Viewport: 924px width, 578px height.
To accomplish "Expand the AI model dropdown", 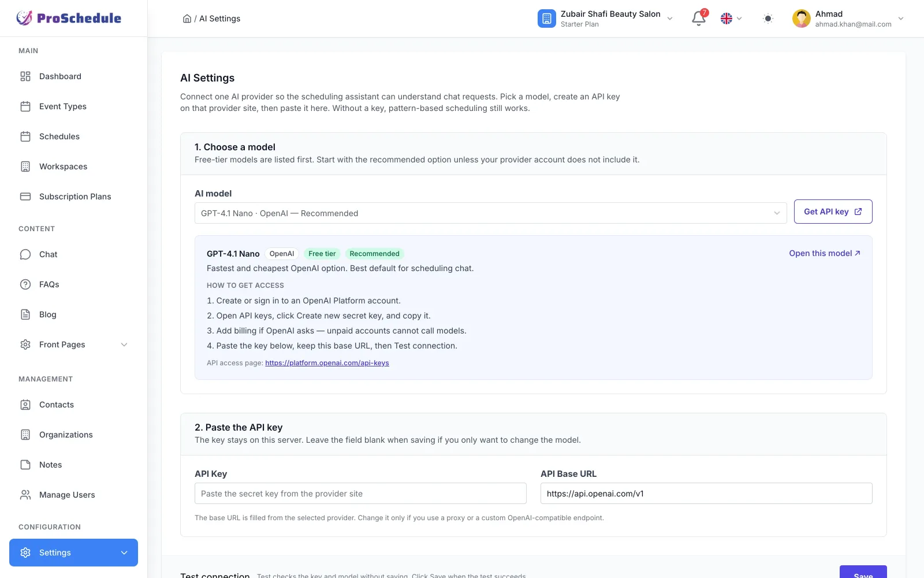I will click(x=491, y=213).
